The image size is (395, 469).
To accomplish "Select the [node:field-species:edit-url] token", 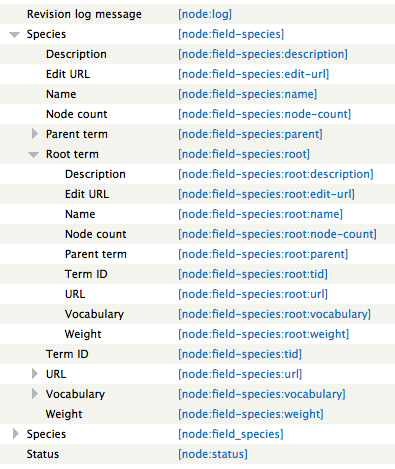I will [254, 74].
